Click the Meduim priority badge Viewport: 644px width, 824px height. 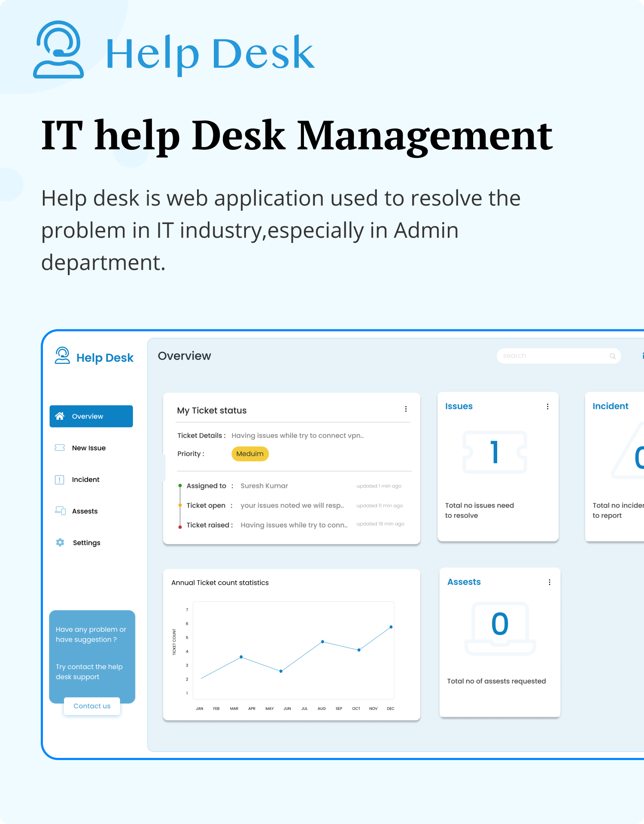(x=250, y=454)
